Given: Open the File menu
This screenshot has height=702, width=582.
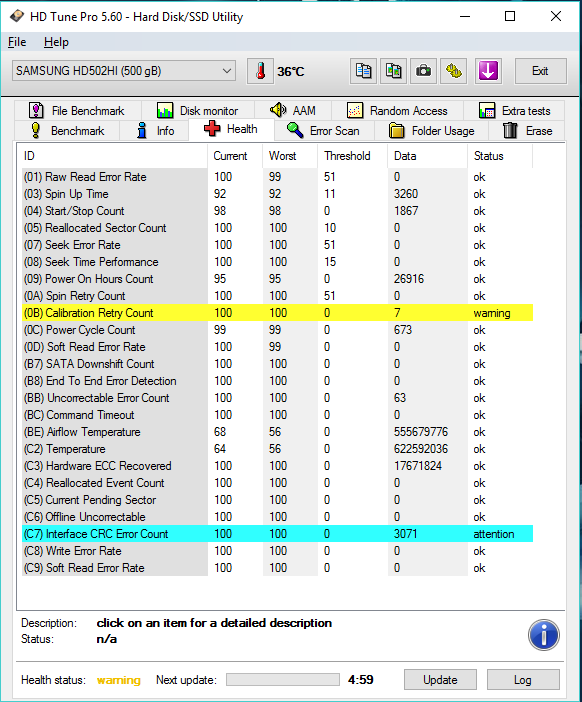Looking at the screenshot, I should click(x=17, y=42).
